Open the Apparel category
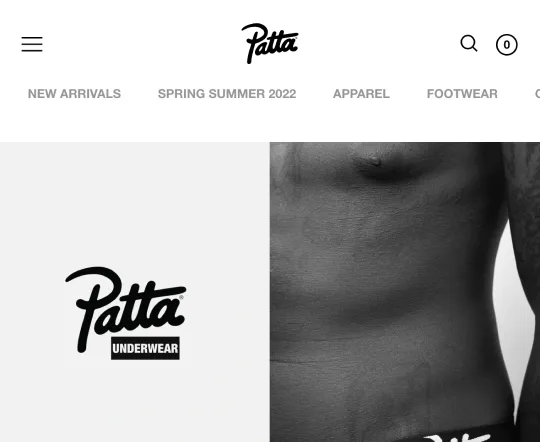This screenshot has width=540, height=442. 361,94
